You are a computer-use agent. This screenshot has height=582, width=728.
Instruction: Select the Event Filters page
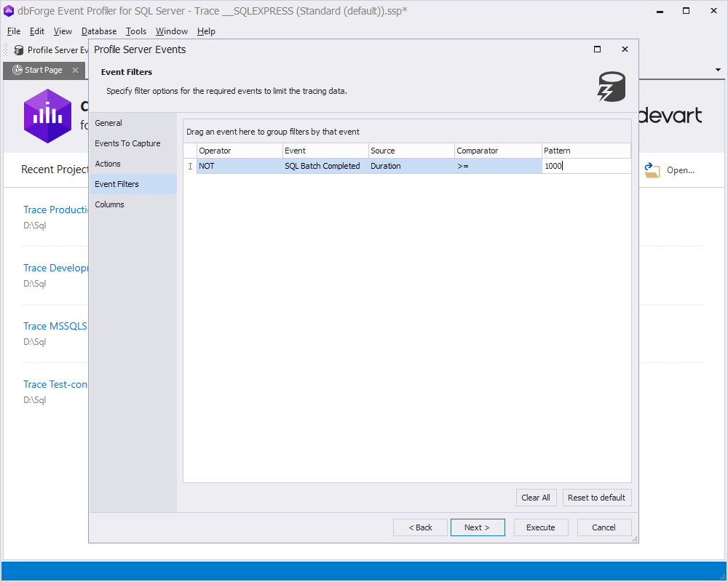(x=132, y=184)
